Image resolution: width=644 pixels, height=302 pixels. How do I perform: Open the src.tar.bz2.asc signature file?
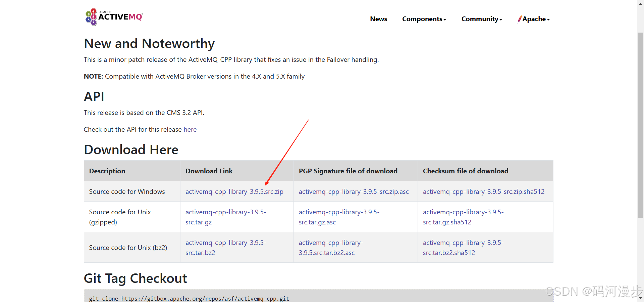coord(331,248)
